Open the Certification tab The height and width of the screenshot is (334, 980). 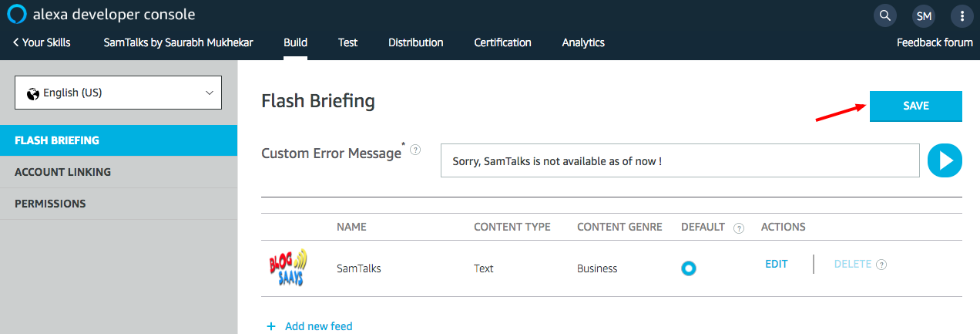(x=502, y=42)
